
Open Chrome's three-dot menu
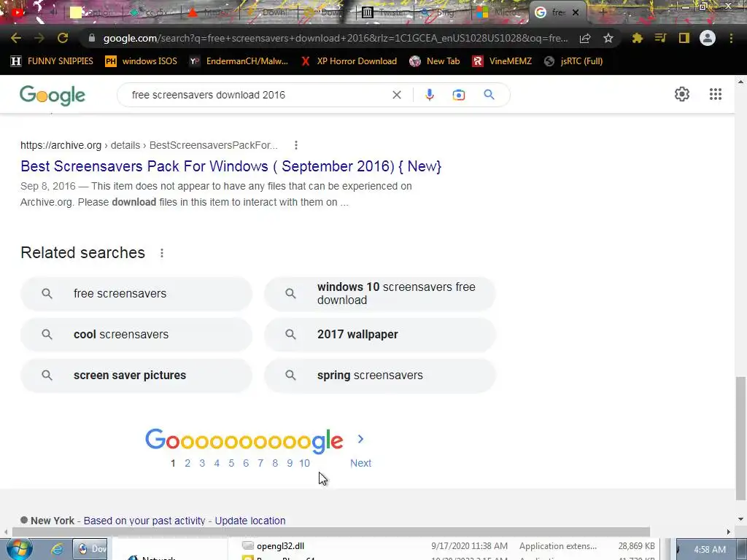point(731,38)
